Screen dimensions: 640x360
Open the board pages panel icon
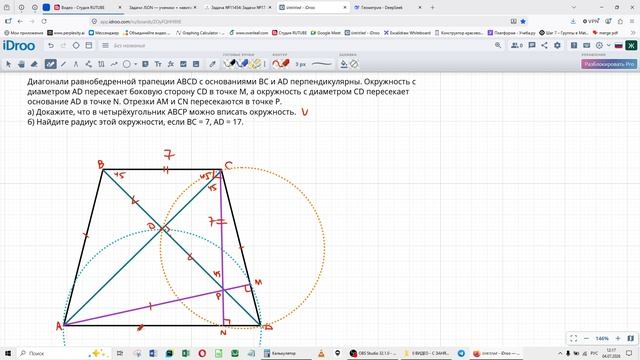coord(89,46)
